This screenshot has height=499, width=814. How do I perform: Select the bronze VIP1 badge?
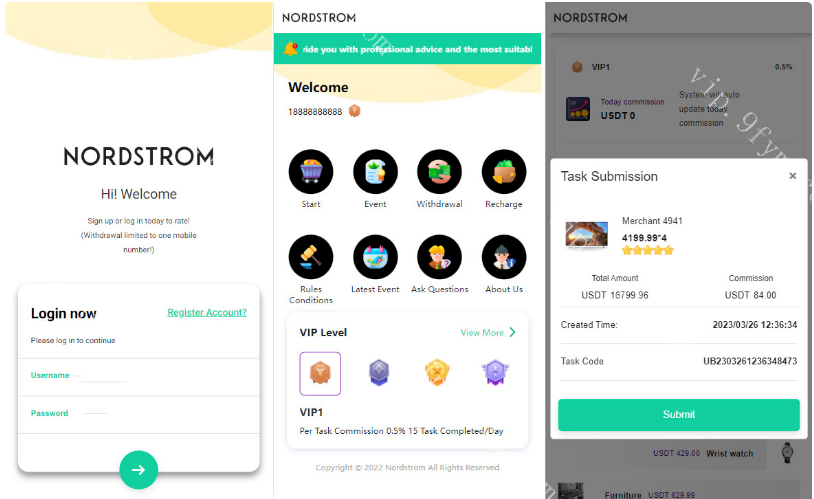[320, 373]
